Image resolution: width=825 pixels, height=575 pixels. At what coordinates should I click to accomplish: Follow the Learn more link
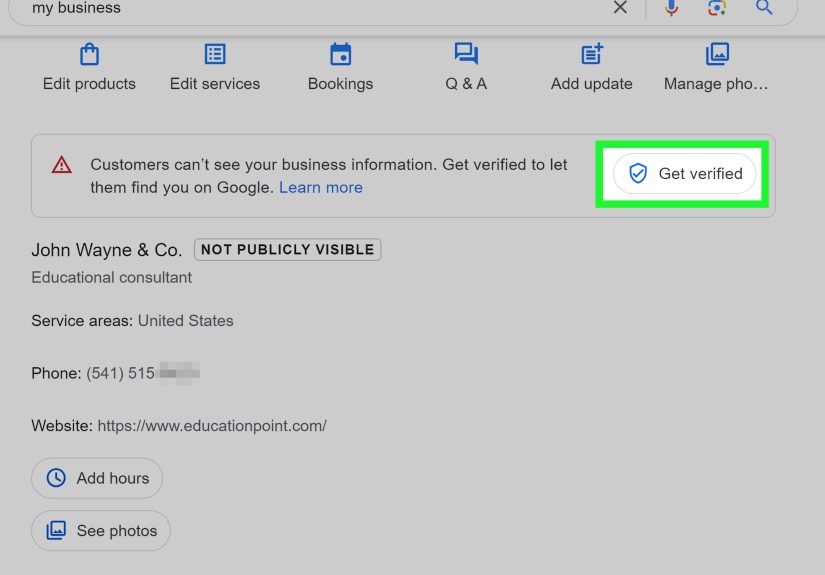pyautogui.click(x=320, y=188)
